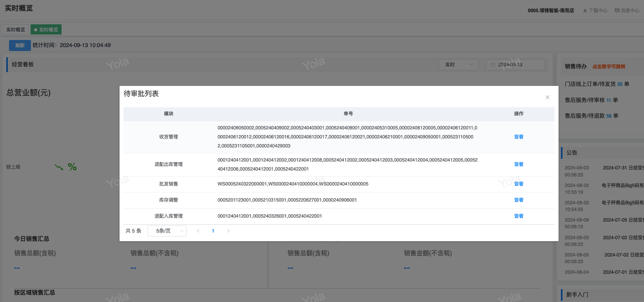Select page 1 in pagination
Screen dimensions: 644x302
tap(213, 231)
